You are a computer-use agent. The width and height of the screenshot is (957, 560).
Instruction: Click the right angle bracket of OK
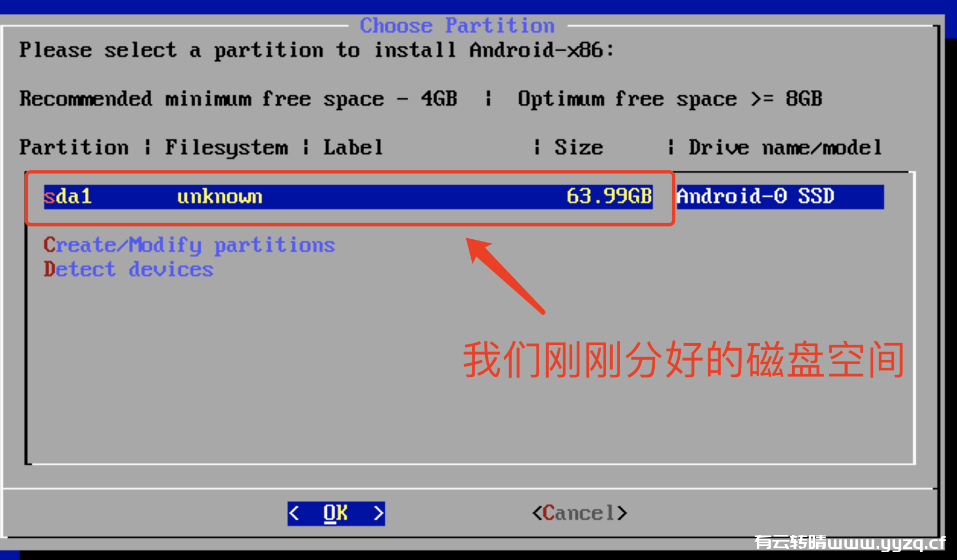coord(379,513)
